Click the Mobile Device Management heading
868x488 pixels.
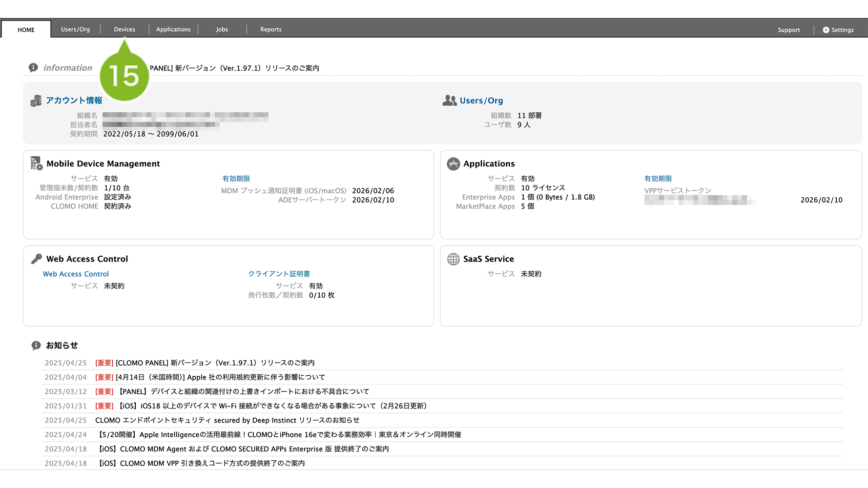pos(103,163)
